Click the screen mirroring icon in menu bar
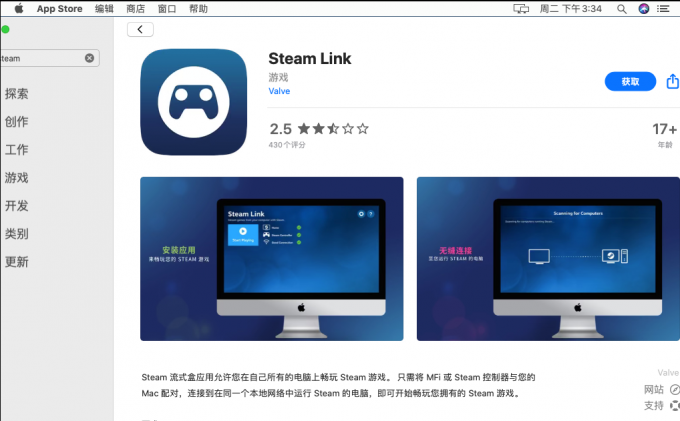Screen dimensions: 680x421 (x=521, y=9)
